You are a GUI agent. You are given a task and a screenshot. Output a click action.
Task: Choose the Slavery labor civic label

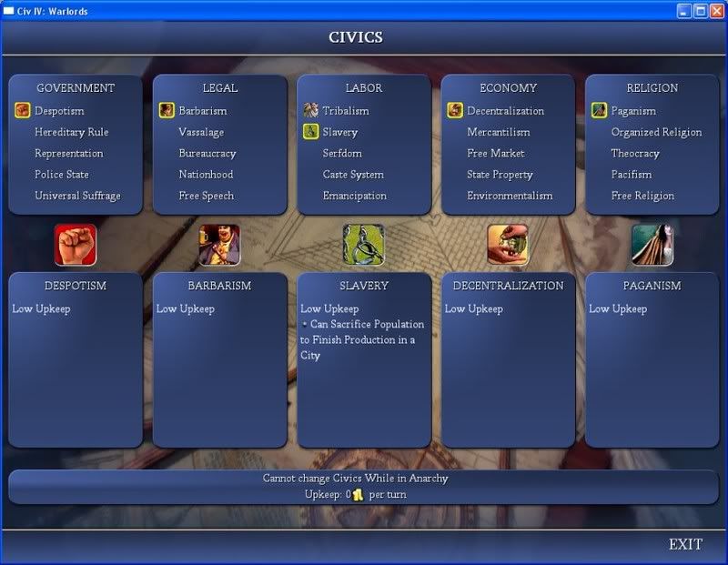point(339,132)
